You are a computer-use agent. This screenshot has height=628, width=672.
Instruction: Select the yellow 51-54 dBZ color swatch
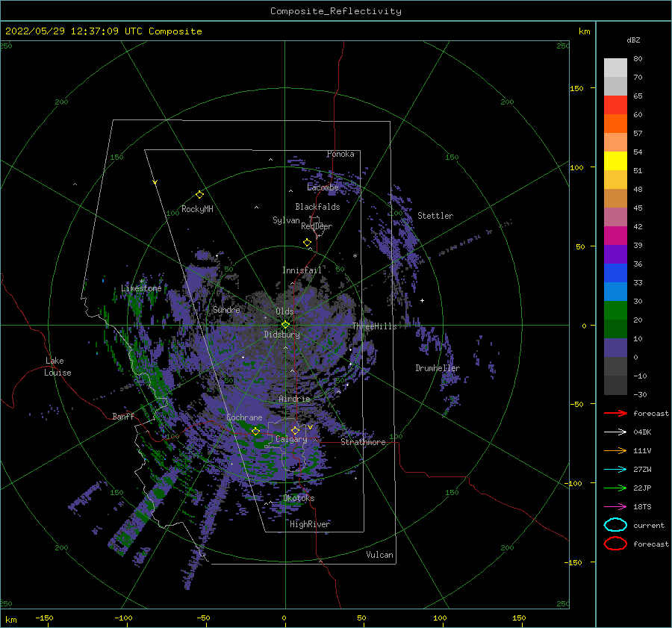(615, 161)
